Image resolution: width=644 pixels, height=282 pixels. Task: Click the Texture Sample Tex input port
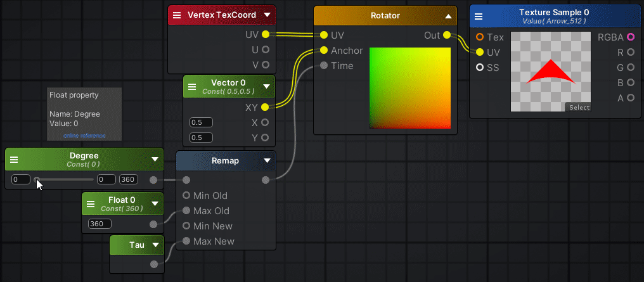[480, 37]
